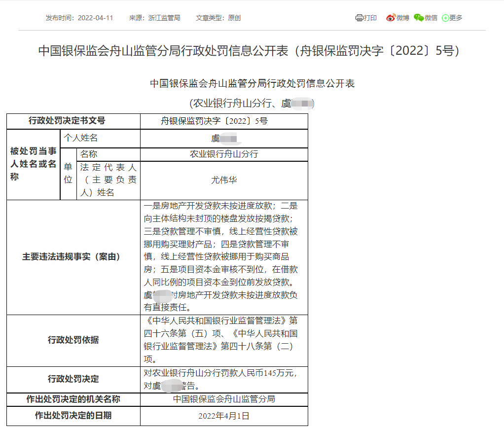Open the 更多 sharing options
This screenshot has width=504, height=429.
[x=456, y=18]
